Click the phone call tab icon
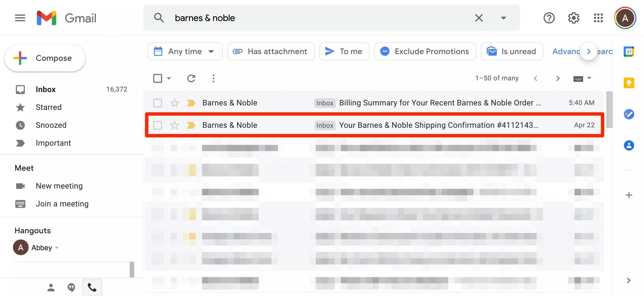The height and width of the screenshot is (296, 644). coord(92,288)
